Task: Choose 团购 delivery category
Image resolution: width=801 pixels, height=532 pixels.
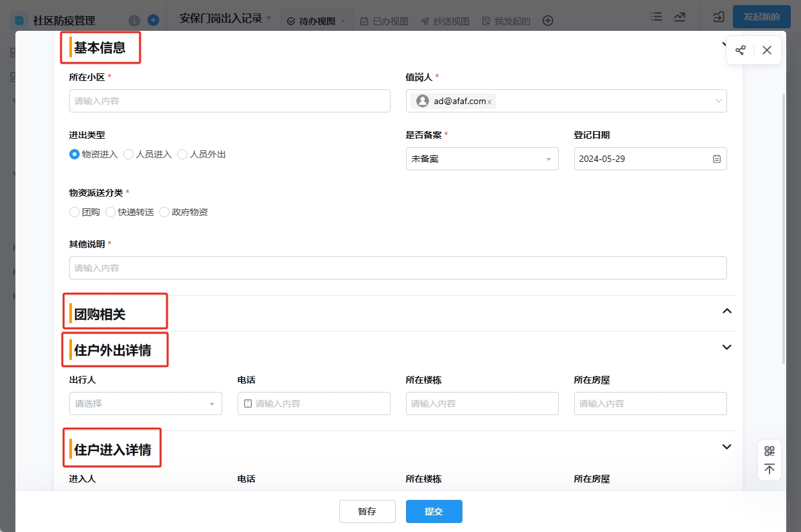Action: (x=75, y=212)
